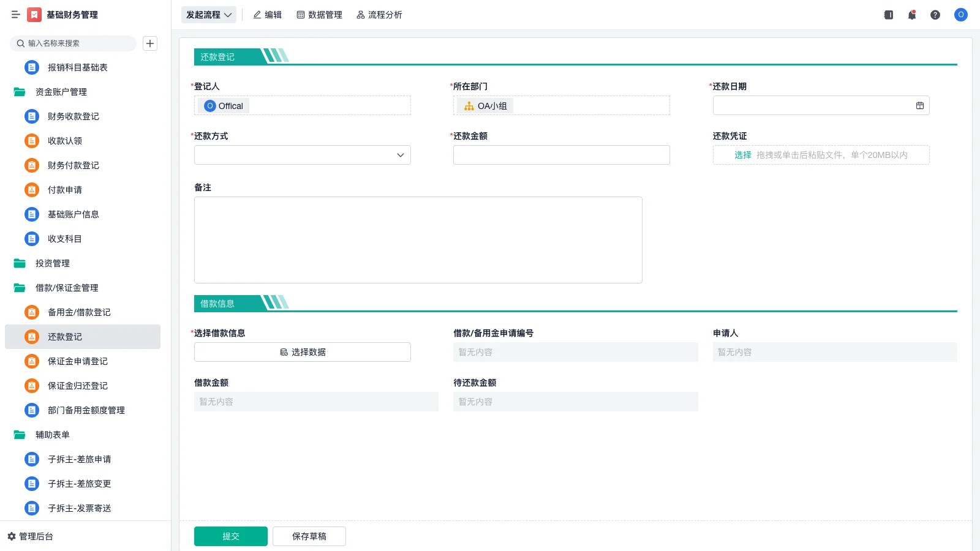980x551 pixels.
Task: Expand the 投资管理 folder
Action: click(x=83, y=263)
